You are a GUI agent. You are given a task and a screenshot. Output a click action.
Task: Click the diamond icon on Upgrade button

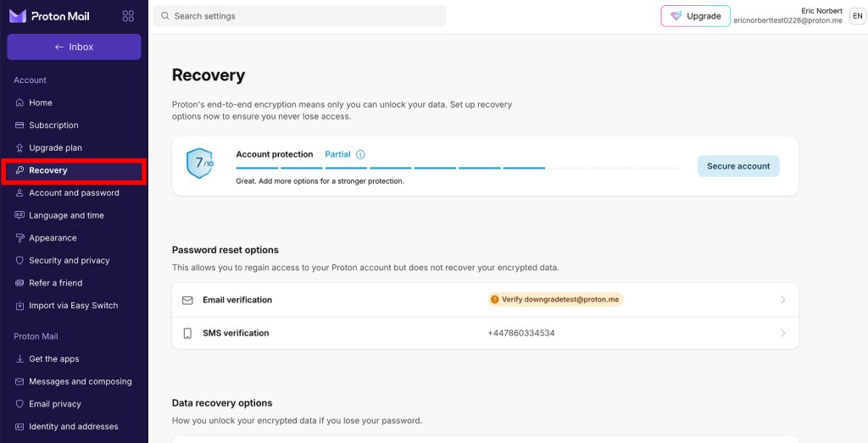pos(676,16)
